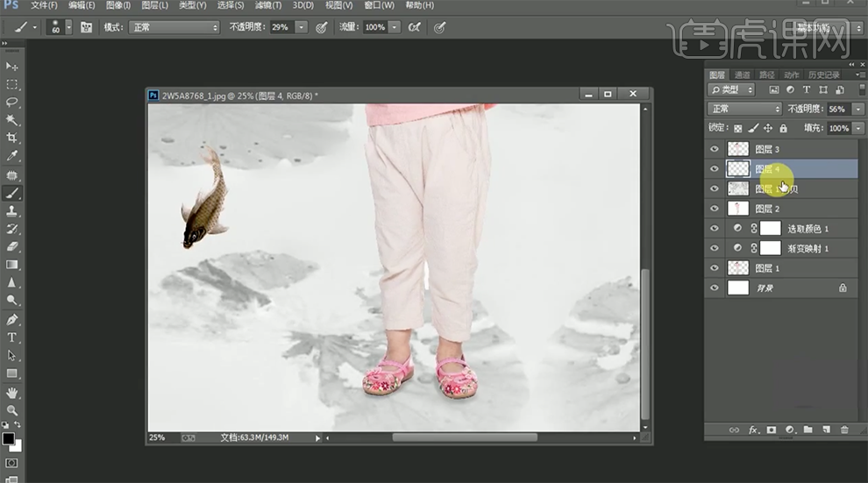868x483 pixels.
Task: Select the Crop tool
Action: (x=11, y=139)
